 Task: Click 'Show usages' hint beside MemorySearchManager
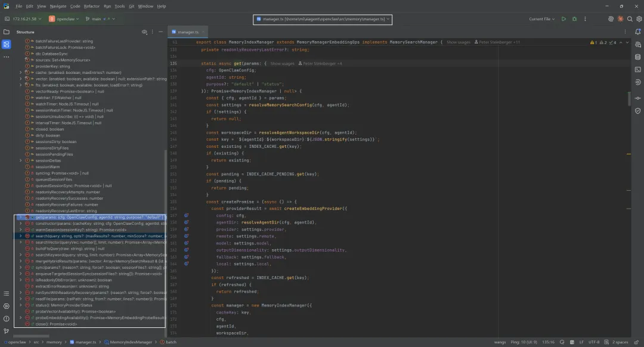459,42
